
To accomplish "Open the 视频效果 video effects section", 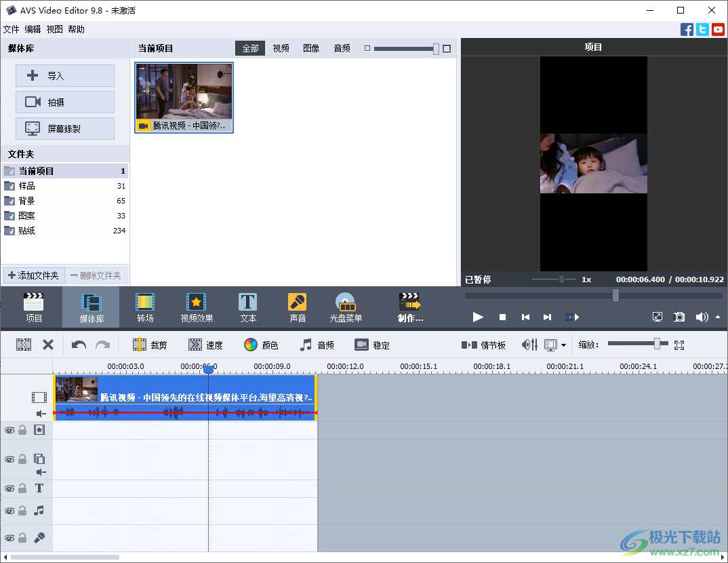I will pos(197,307).
